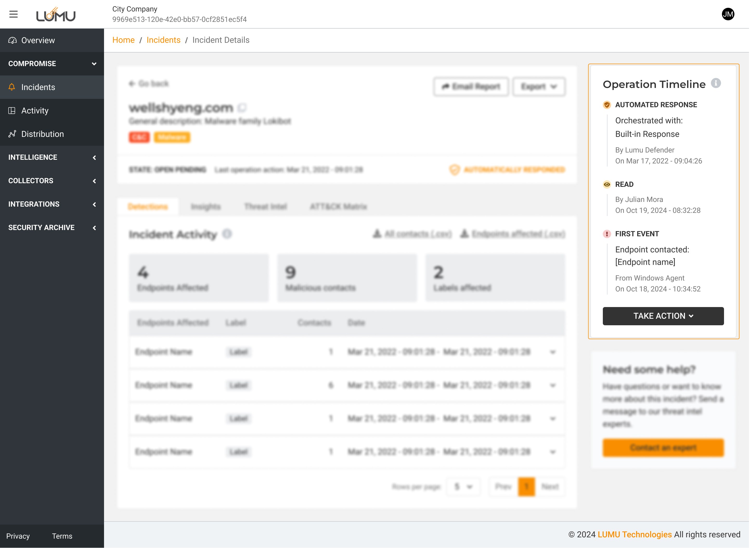756x548 pixels.
Task: Click the First Event alert icon
Action: pos(607,234)
